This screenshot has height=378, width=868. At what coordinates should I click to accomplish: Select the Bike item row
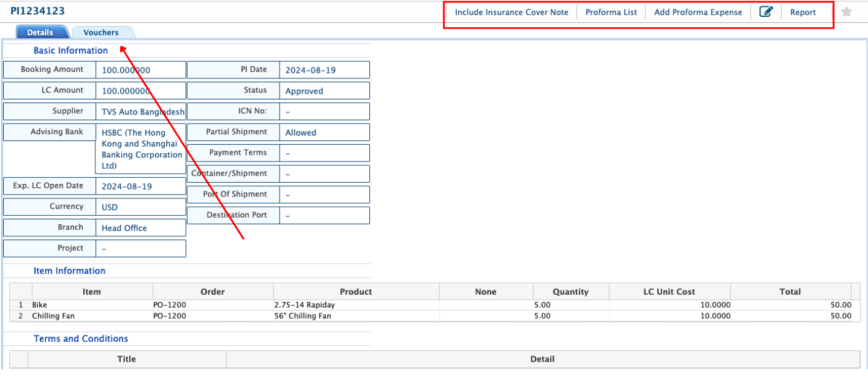point(40,305)
